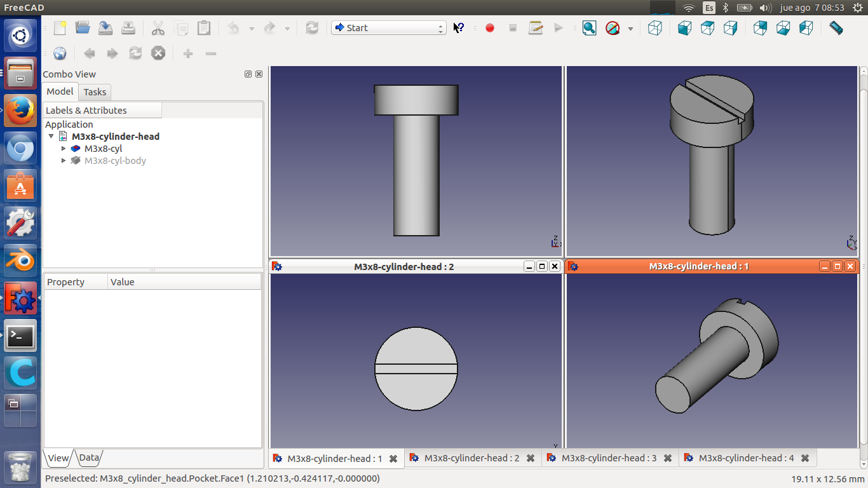Open the draw style dropdown arrow
This screenshot has height=488, width=868.
point(630,29)
